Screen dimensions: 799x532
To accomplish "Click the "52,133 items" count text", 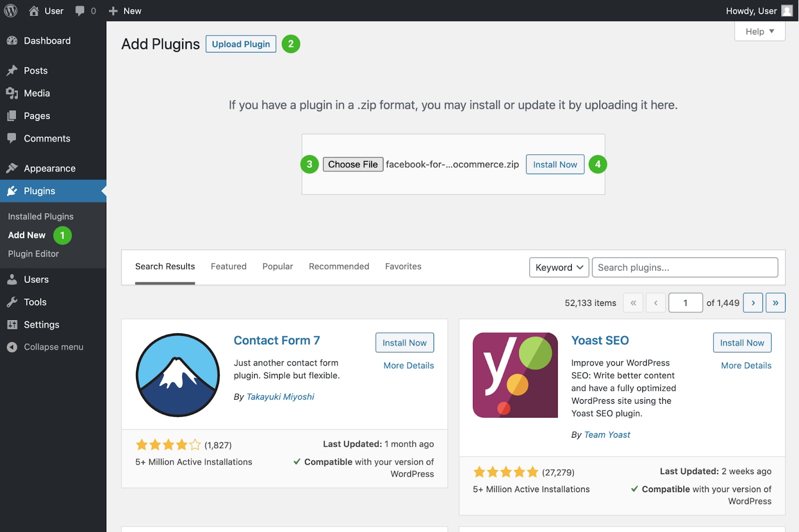I will point(590,303).
